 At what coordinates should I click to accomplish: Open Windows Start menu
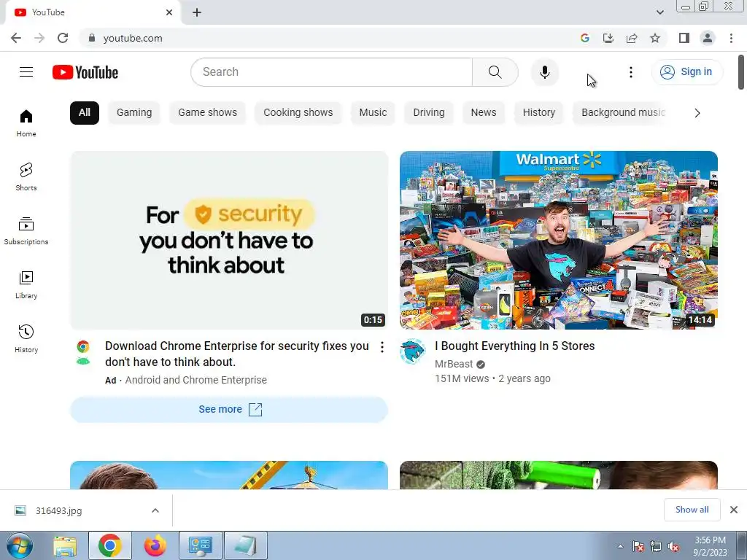click(20, 545)
